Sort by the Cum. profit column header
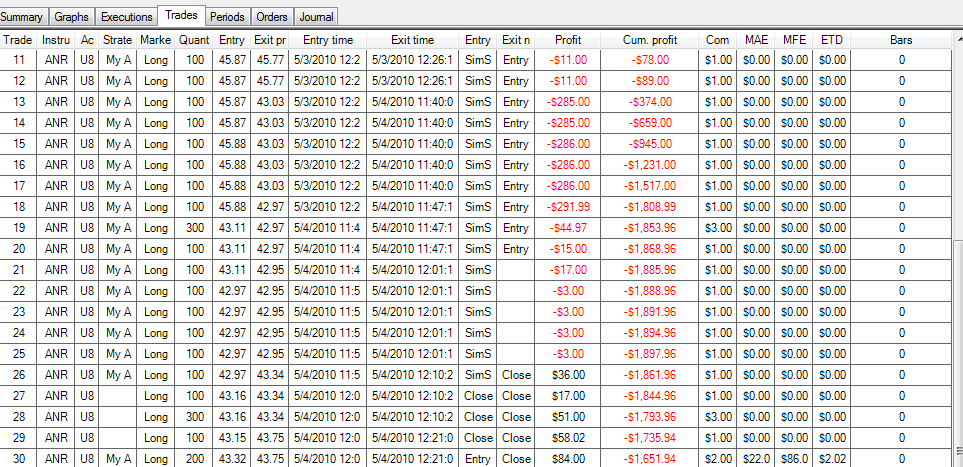 coord(650,40)
